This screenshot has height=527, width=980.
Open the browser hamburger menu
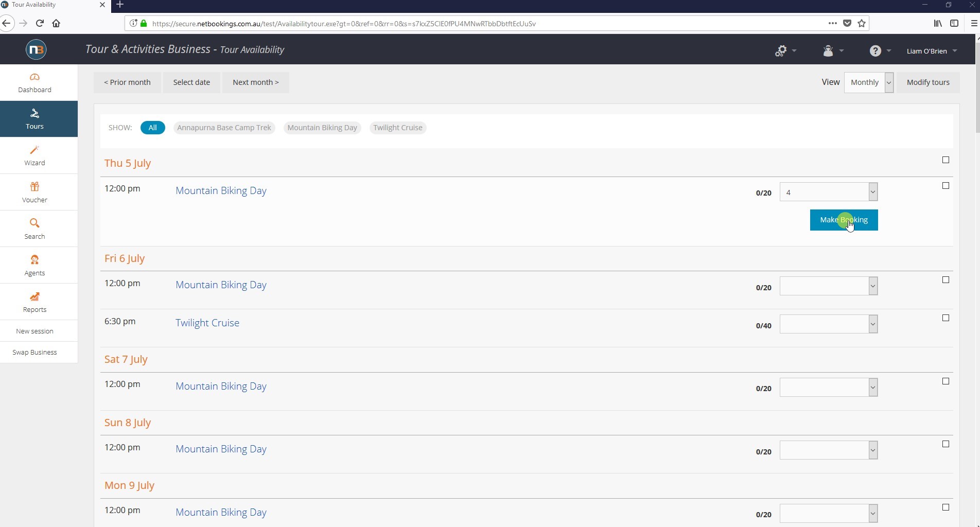pos(974,23)
